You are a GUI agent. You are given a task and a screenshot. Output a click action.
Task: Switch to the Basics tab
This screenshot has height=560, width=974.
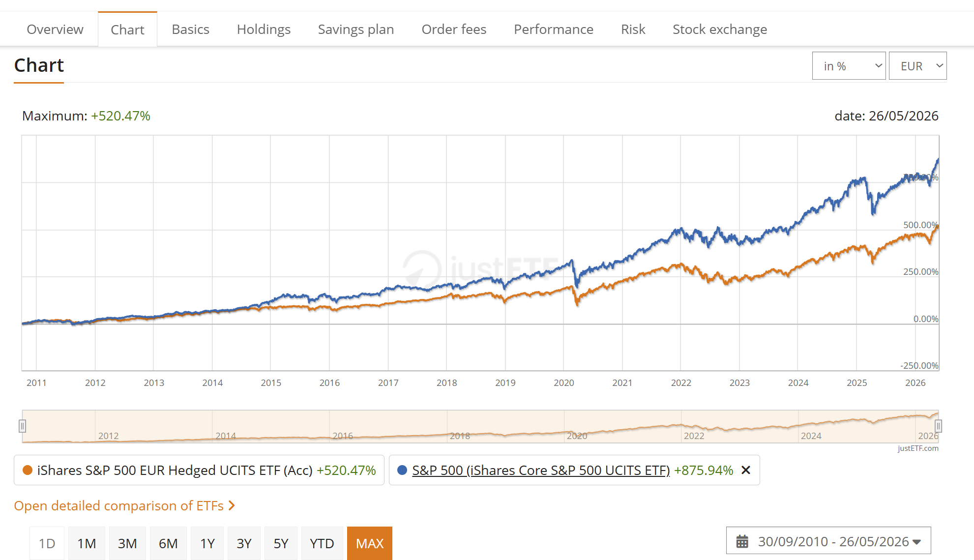tap(190, 29)
